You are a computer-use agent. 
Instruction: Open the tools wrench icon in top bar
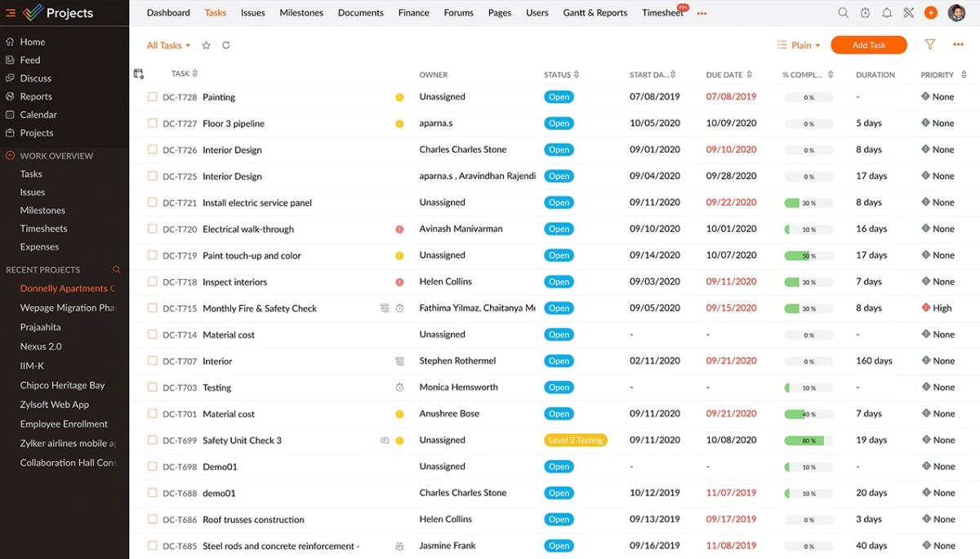(x=909, y=13)
